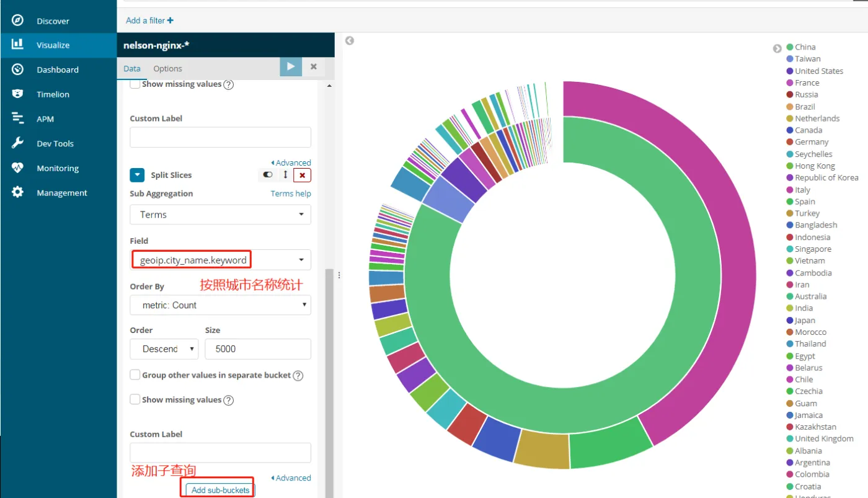
Task: Enable Group other values in separate bucket
Action: (135, 375)
